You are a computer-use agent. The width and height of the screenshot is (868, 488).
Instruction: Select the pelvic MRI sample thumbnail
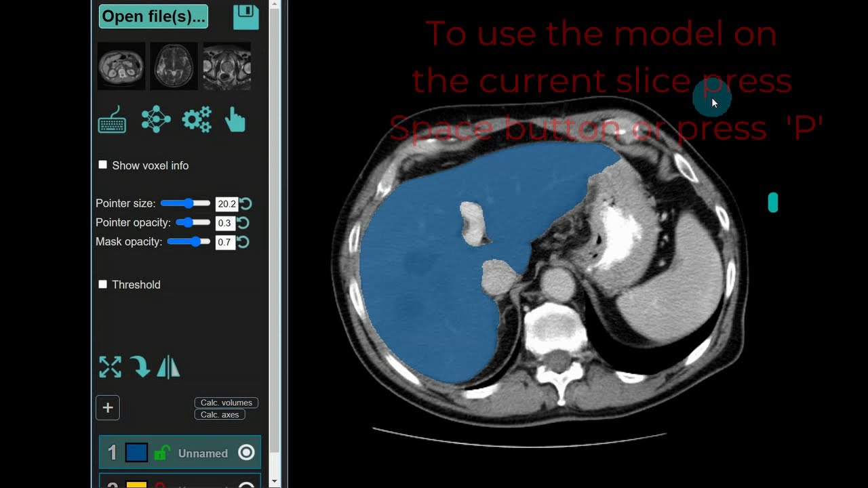[227, 66]
